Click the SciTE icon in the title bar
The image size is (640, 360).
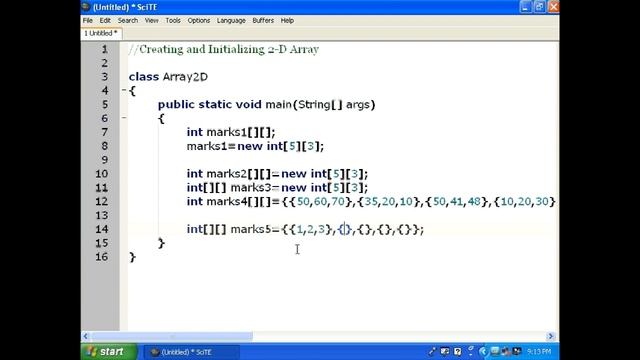(x=86, y=7)
